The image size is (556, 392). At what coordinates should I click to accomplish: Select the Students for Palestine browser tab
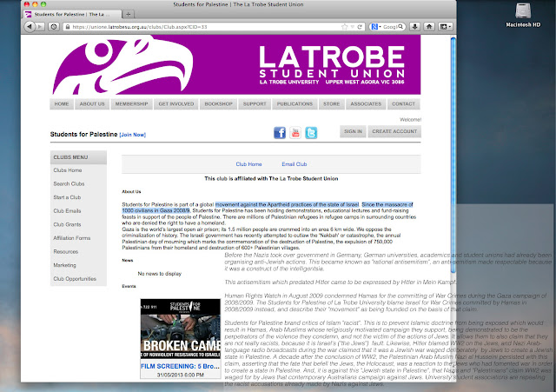72,14
